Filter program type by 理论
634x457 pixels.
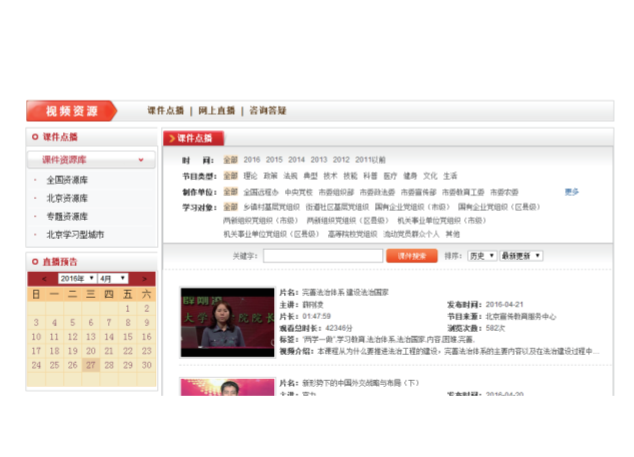coord(250,176)
